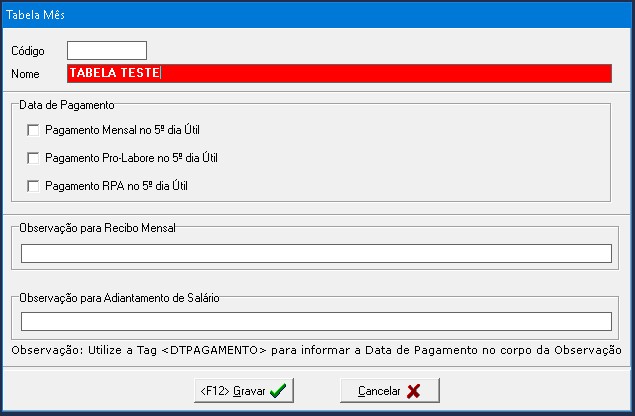
Task: Click the Código label
Action: [28, 51]
